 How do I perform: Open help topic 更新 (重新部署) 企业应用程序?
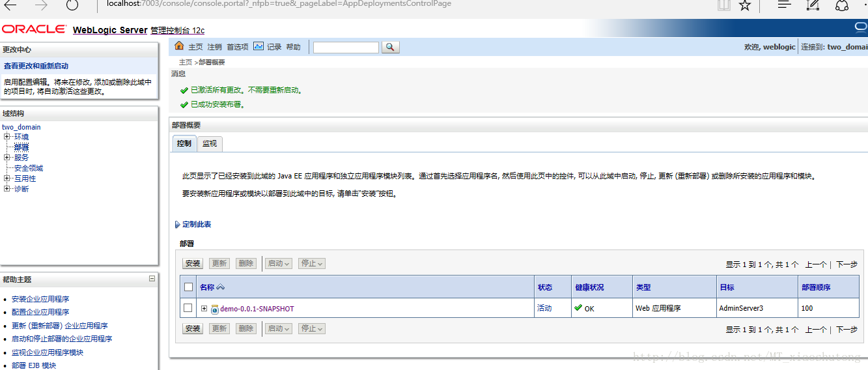[x=60, y=326]
